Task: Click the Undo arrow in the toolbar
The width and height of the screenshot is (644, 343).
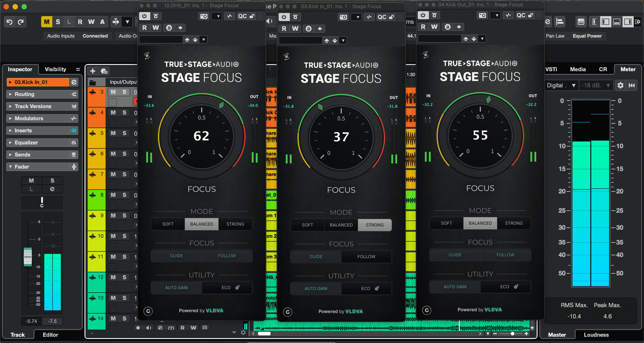Action: click(9, 22)
